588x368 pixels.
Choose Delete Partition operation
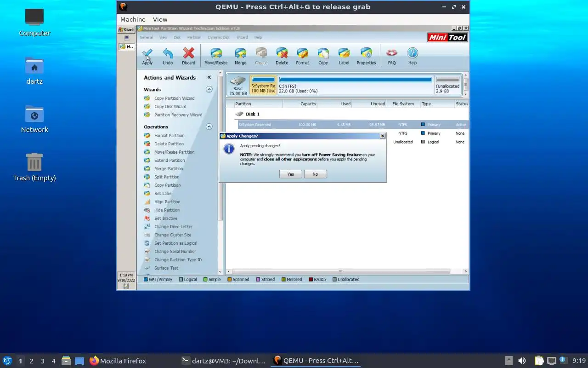(169, 144)
